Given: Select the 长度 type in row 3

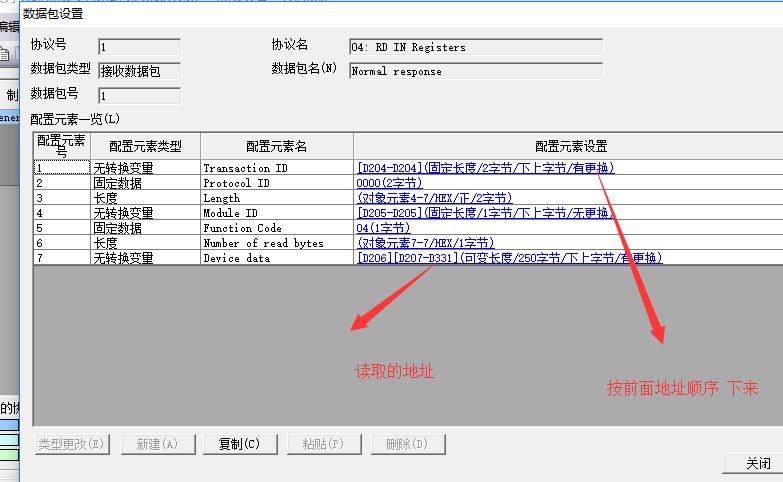Looking at the screenshot, I should click(145, 198).
